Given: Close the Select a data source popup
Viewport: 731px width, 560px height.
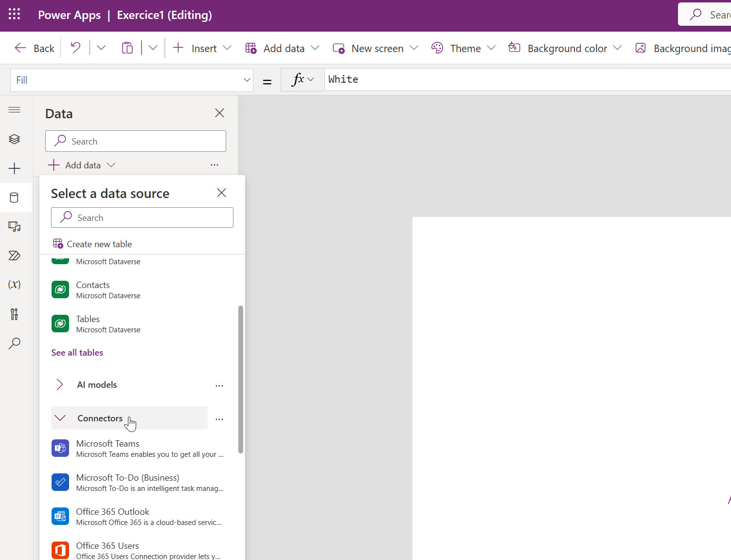Looking at the screenshot, I should tap(221, 193).
